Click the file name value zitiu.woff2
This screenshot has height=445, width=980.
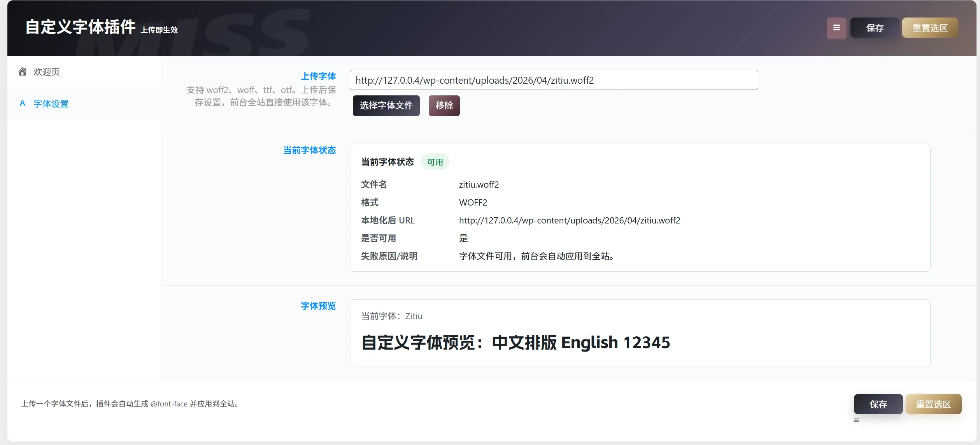(479, 185)
